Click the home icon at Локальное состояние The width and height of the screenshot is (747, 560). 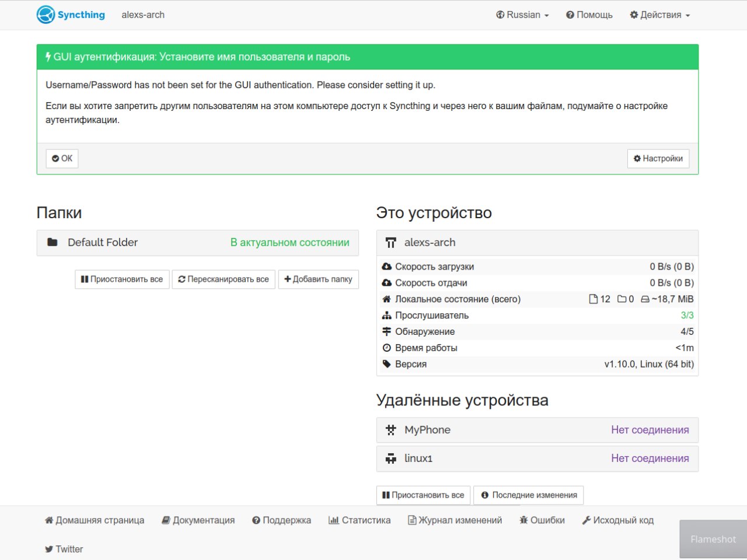[x=386, y=299]
